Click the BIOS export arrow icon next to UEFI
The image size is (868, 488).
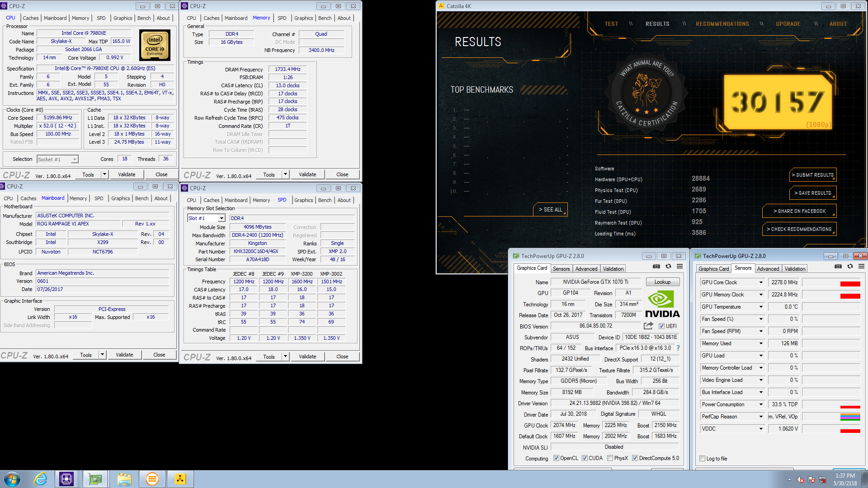point(648,326)
